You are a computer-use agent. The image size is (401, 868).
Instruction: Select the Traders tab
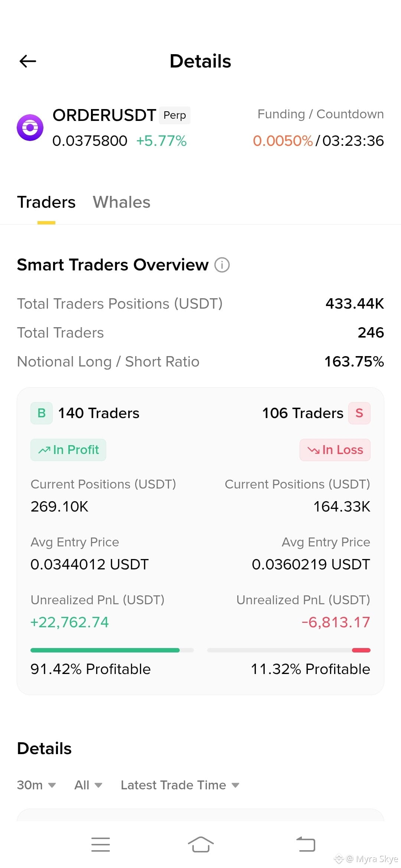click(46, 202)
